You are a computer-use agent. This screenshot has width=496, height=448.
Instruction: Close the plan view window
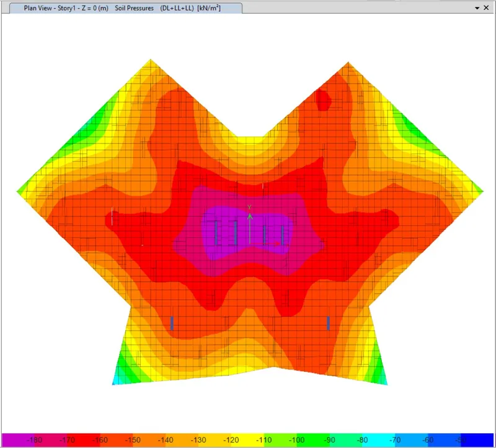tap(486, 7)
